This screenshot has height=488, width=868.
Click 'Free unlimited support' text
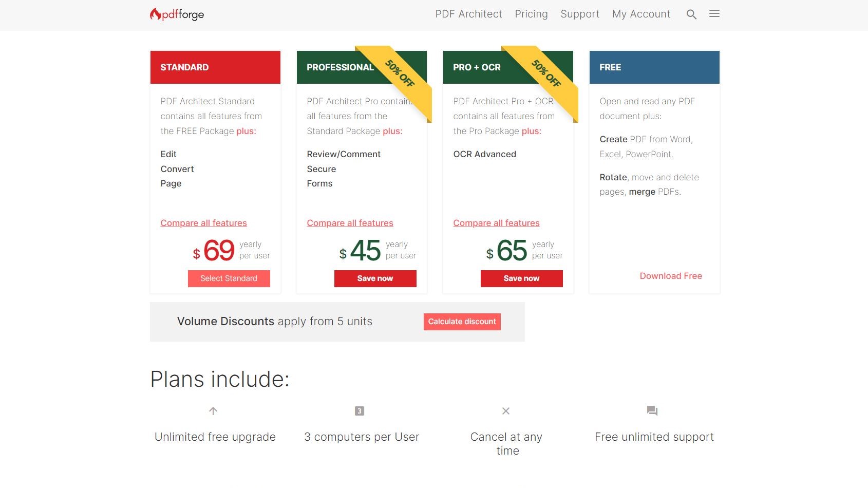coord(654,437)
